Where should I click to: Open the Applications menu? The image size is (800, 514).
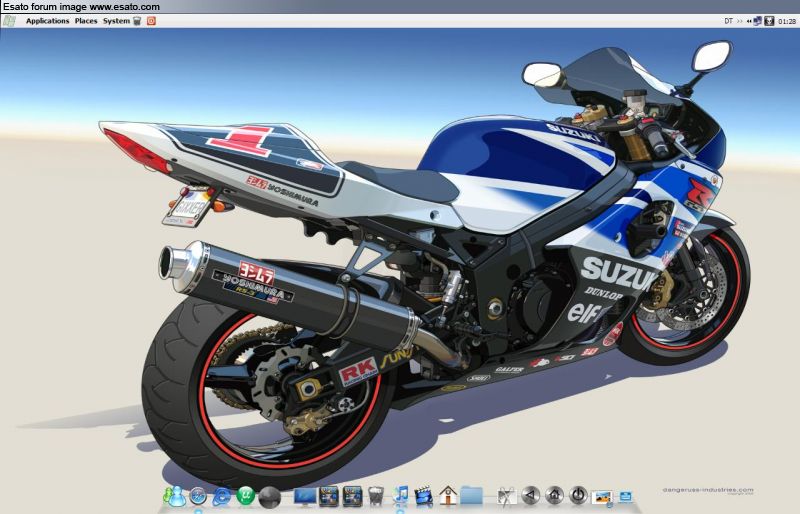pos(47,21)
